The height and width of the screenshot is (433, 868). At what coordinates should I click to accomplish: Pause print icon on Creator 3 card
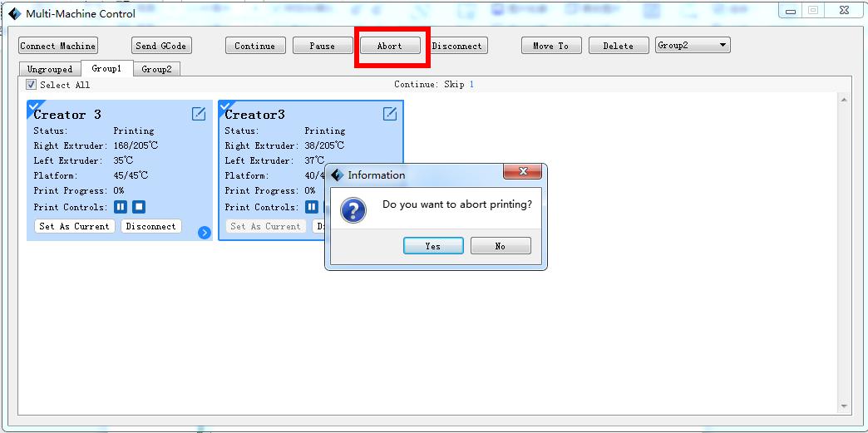[x=121, y=207]
